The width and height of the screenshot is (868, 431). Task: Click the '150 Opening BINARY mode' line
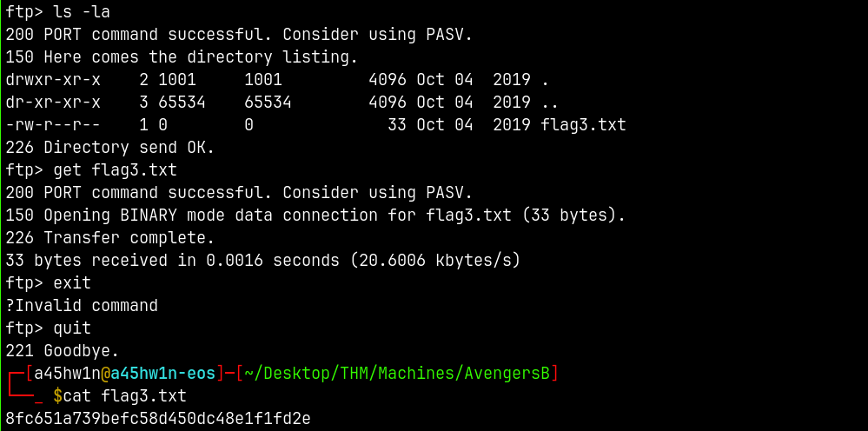[x=315, y=215]
